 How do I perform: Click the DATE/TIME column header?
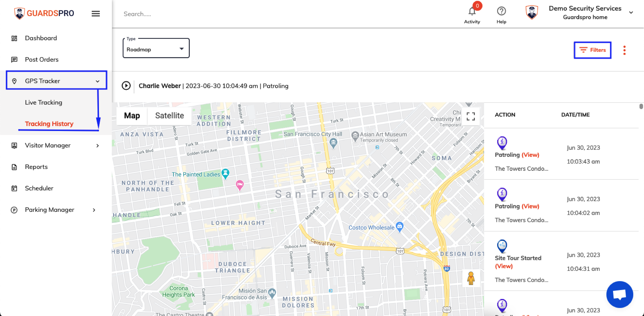pyautogui.click(x=575, y=115)
